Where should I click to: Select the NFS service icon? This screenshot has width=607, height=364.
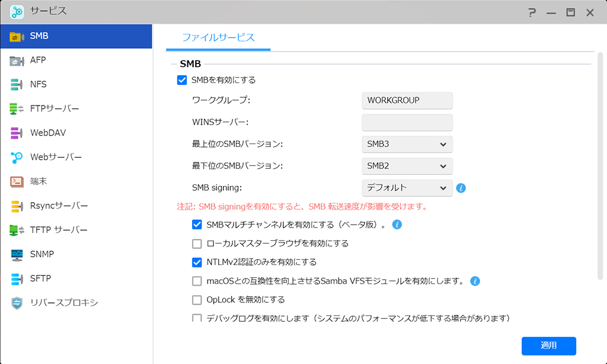tap(16, 84)
